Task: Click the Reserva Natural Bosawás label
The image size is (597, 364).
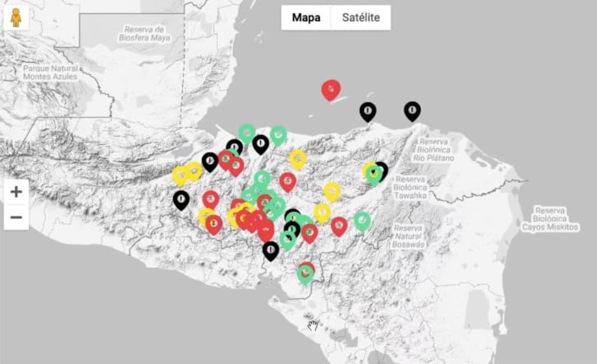Action: (408, 237)
